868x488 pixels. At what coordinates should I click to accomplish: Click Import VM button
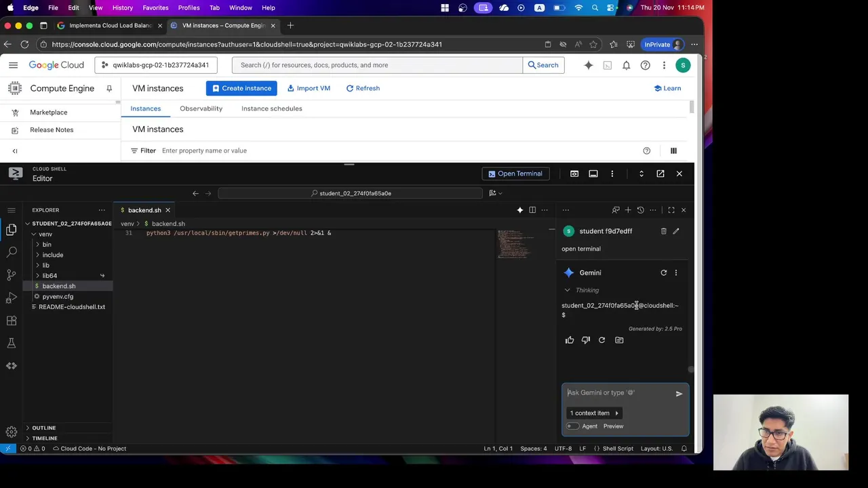pyautogui.click(x=309, y=88)
